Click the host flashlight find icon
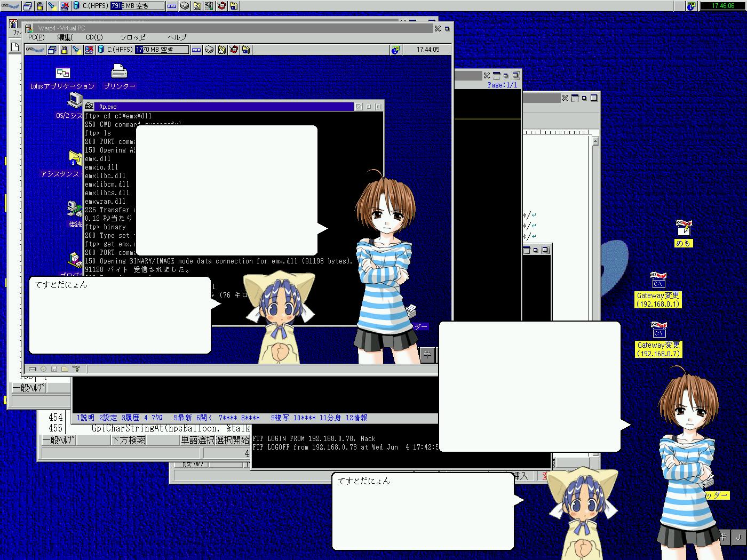This screenshot has height=560, width=747. point(52,6)
